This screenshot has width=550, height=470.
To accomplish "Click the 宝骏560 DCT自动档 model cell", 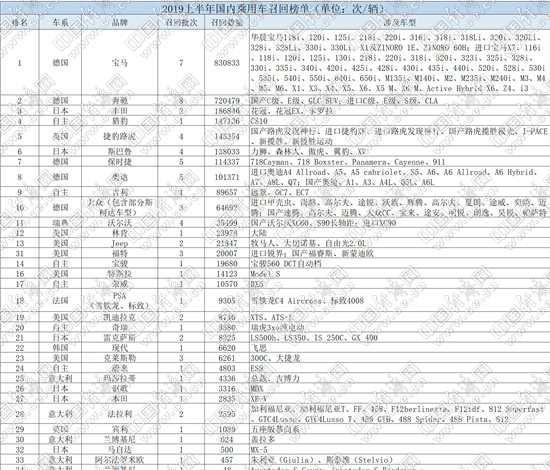I will pyautogui.click(x=400, y=263).
